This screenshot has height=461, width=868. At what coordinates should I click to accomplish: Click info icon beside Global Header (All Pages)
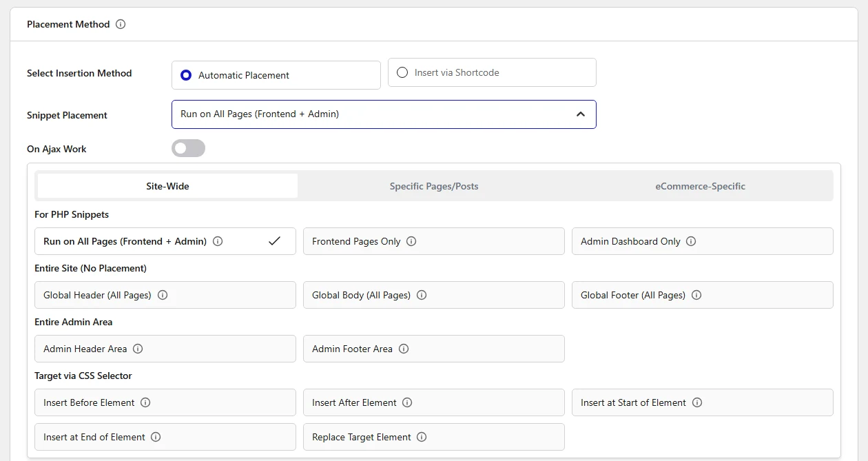(163, 295)
